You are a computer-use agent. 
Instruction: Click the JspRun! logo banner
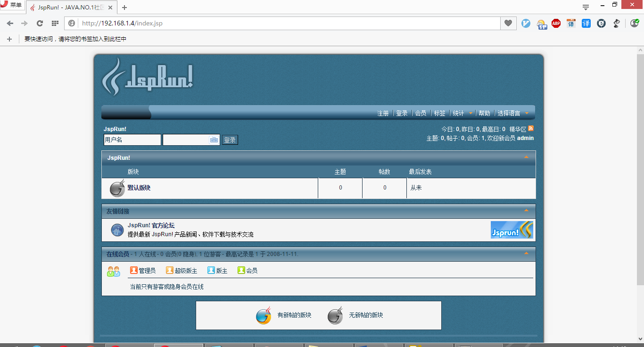pos(148,76)
